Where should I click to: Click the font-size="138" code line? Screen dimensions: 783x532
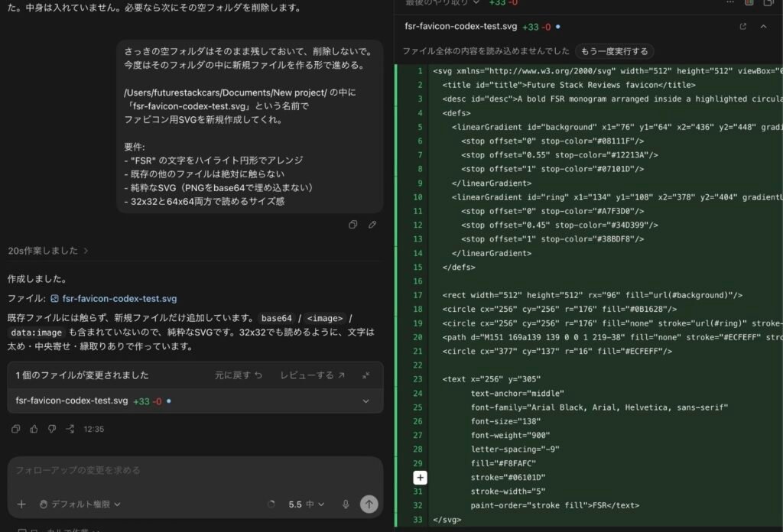pyautogui.click(x=505, y=421)
